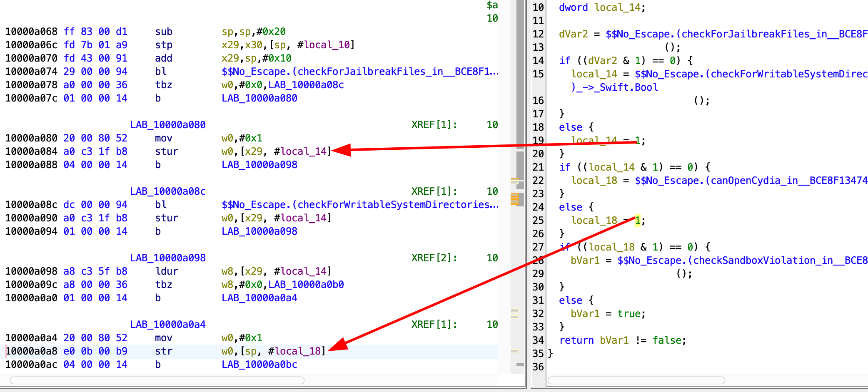Image resolution: width=868 pixels, height=392 pixels.
Task: Follow the checkForWritableSystemDirectories call in listing
Action: pos(360,205)
